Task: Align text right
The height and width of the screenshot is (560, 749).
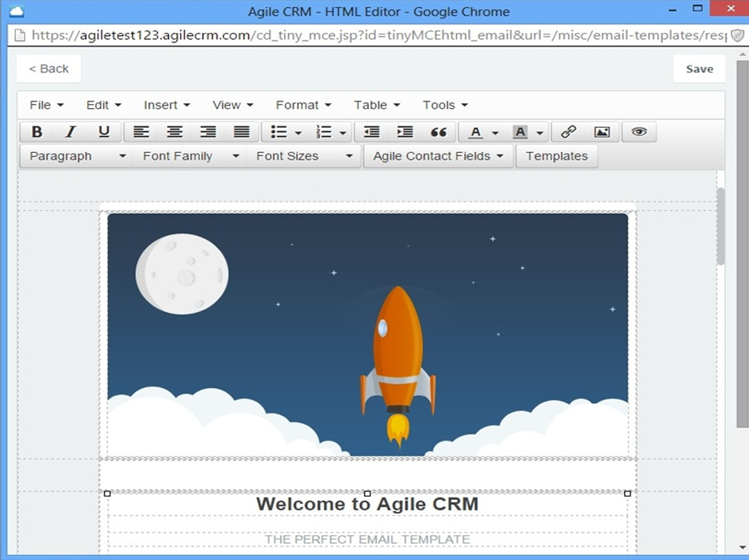Action: pyautogui.click(x=208, y=132)
